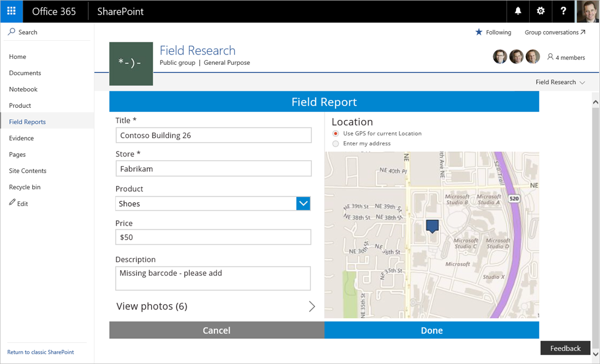Open the Office 365 app launcher
This screenshot has width=600, height=364.
[x=11, y=11]
